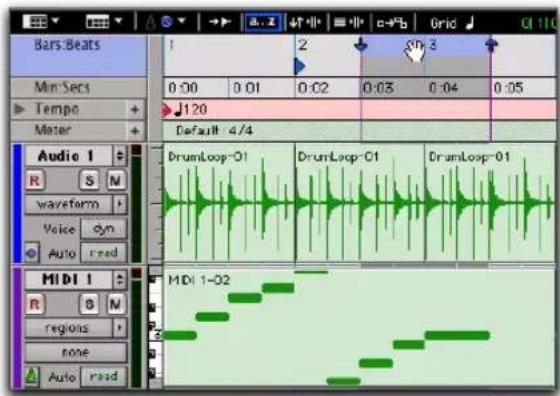Open MIDI 1 track height selector arrows

click(120, 280)
